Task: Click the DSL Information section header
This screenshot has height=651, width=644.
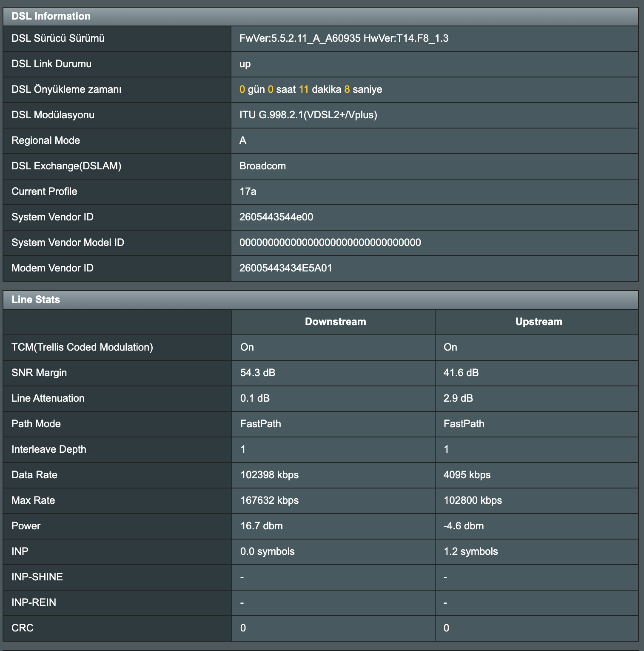Action: pos(321,16)
